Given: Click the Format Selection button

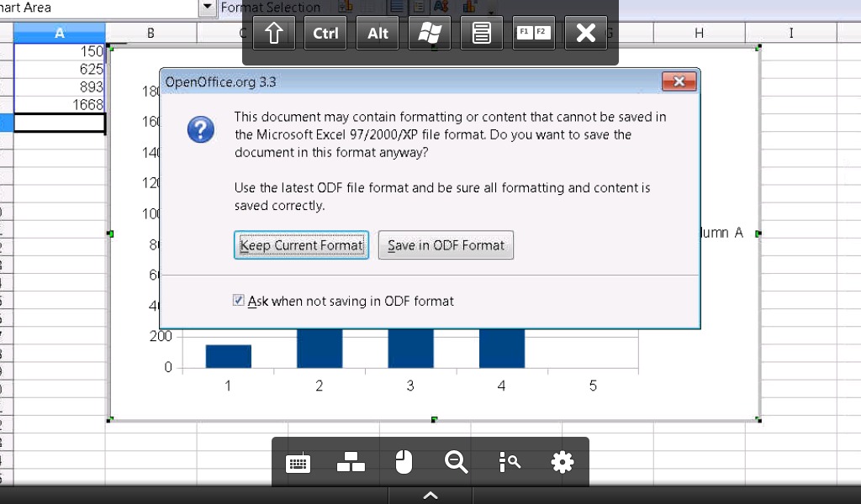Looking at the screenshot, I should click(270, 7).
